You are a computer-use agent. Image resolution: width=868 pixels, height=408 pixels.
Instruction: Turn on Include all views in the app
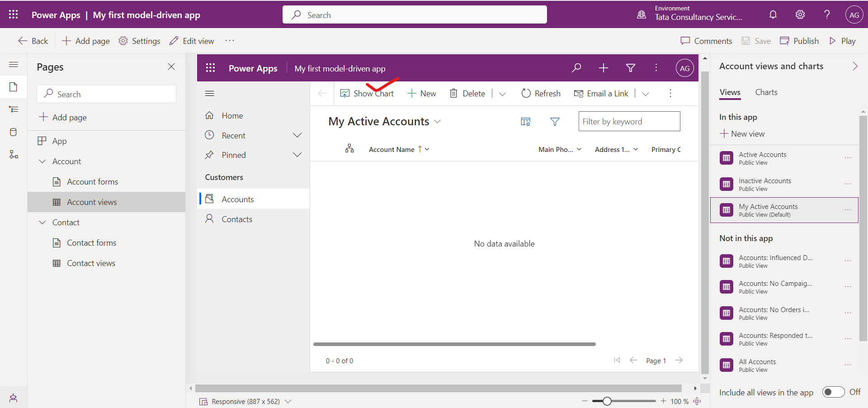point(833,392)
